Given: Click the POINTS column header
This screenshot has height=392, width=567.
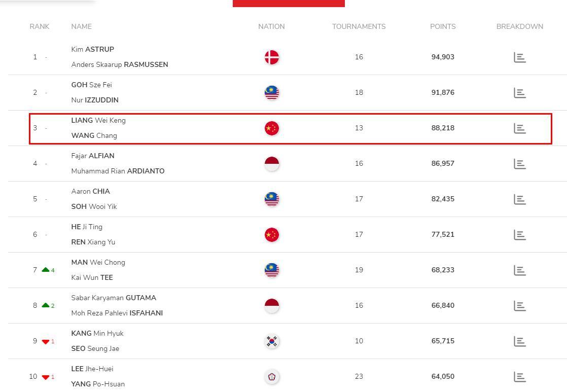Looking at the screenshot, I should tap(443, 26).
